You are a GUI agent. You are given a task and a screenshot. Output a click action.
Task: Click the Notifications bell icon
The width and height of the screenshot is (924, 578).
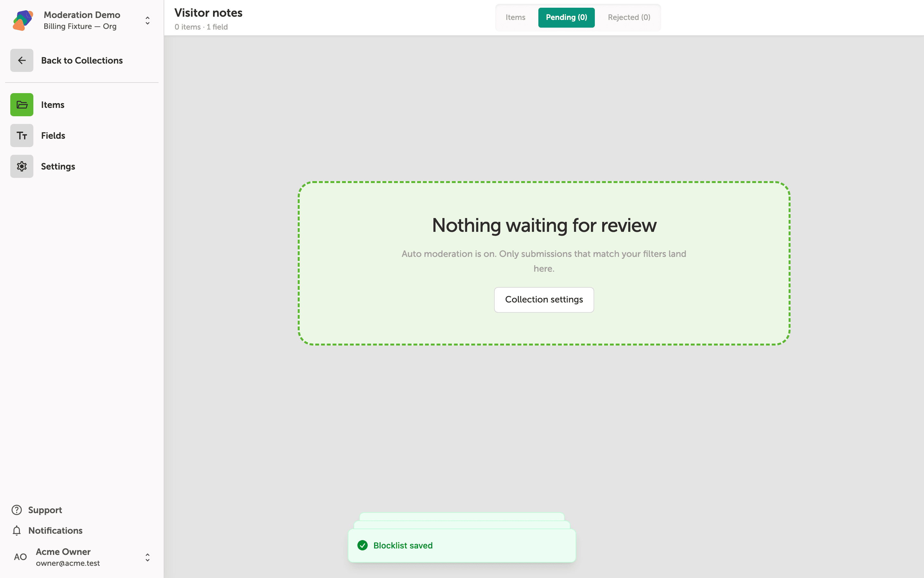17,530
